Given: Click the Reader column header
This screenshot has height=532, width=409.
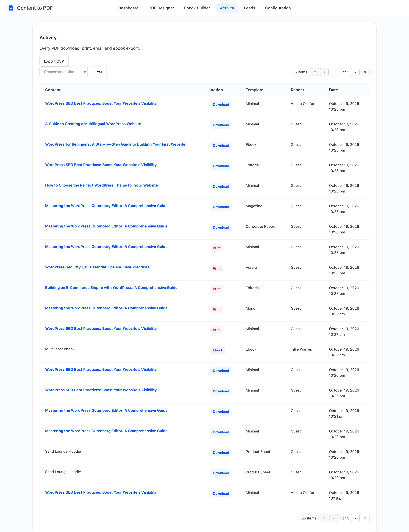Looking at the screenshot, I should pyautogui.click(x=297, y=90).
